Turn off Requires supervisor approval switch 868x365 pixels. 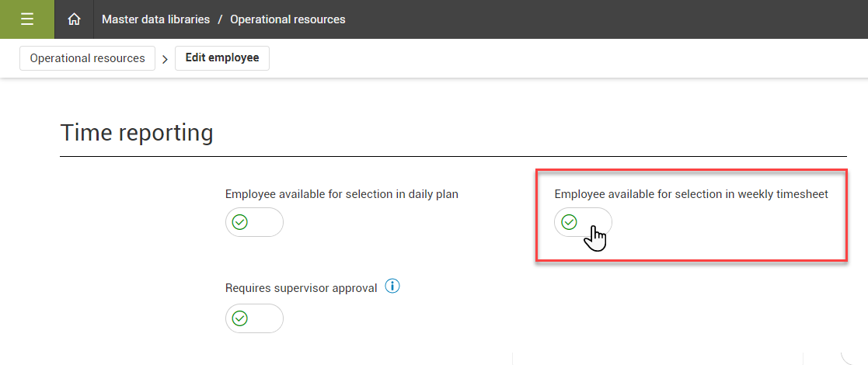pos(254,318)
